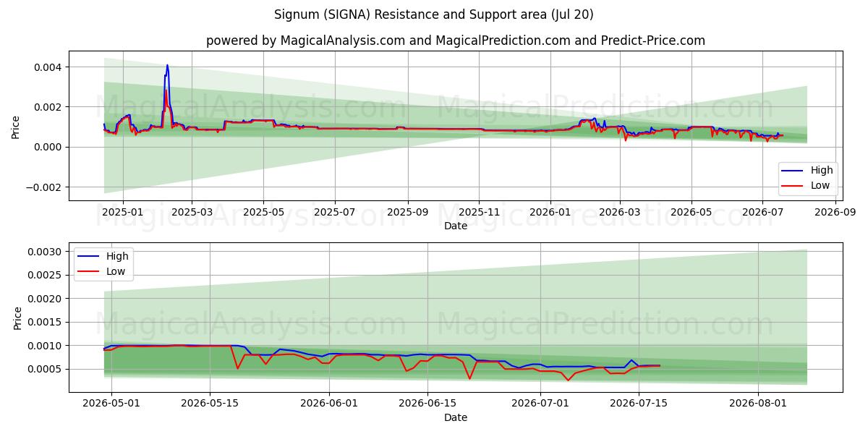
Task: Click the "2026-01" x-axis tick label
Action: click(550, 213)
